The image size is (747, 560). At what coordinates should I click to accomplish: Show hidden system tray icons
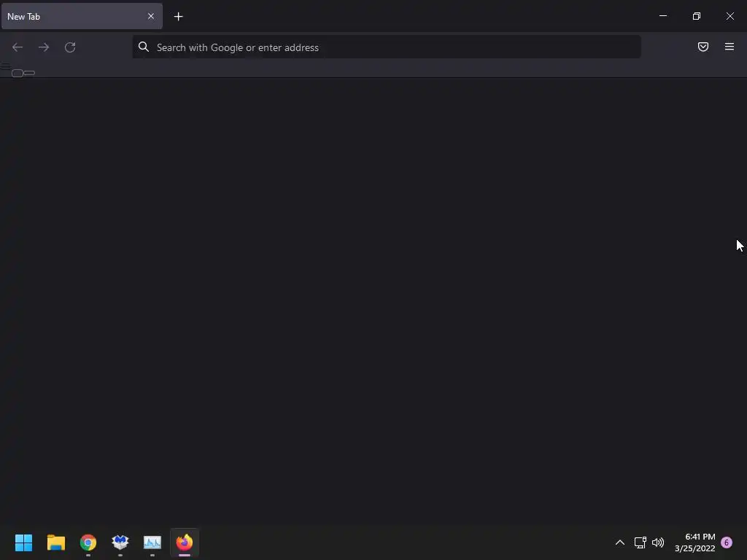tap(620, 542)
